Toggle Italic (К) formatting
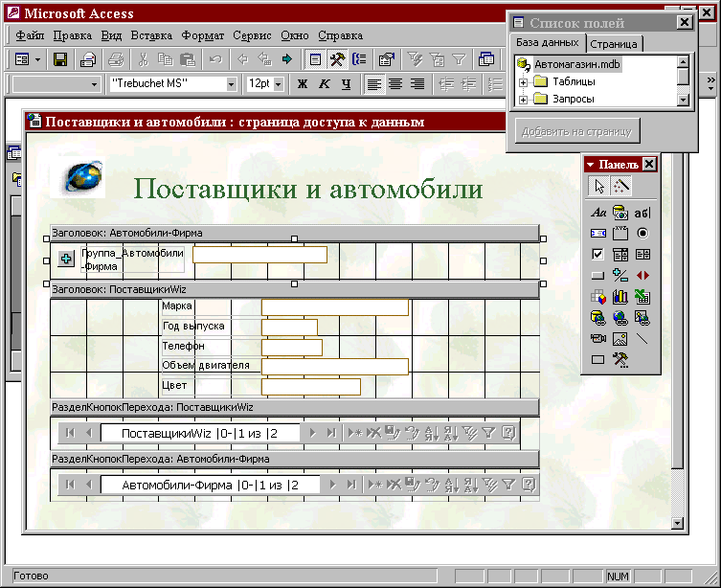 pyautogui.click(x=325, y=84)
